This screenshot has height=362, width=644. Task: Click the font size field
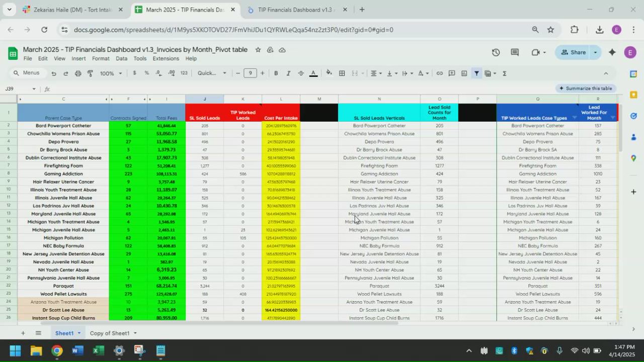tap(250, 73)
